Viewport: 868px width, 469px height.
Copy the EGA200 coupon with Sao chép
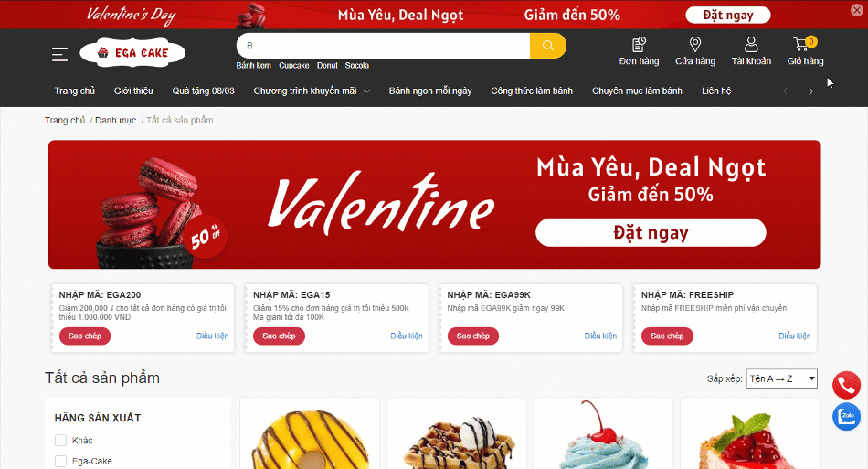(85, 336)
